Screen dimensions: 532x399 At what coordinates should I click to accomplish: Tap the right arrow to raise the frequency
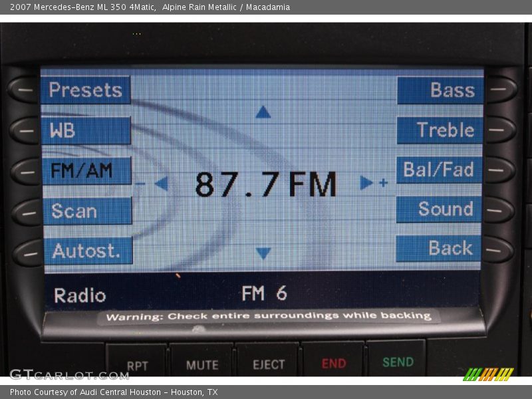pyautogui.click(x=366, y=183)
